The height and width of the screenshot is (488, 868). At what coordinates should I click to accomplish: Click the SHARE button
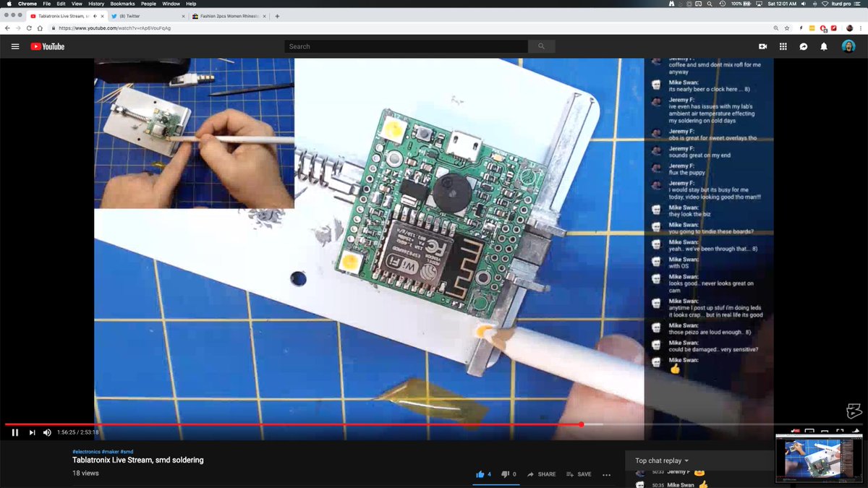[542, 474]
